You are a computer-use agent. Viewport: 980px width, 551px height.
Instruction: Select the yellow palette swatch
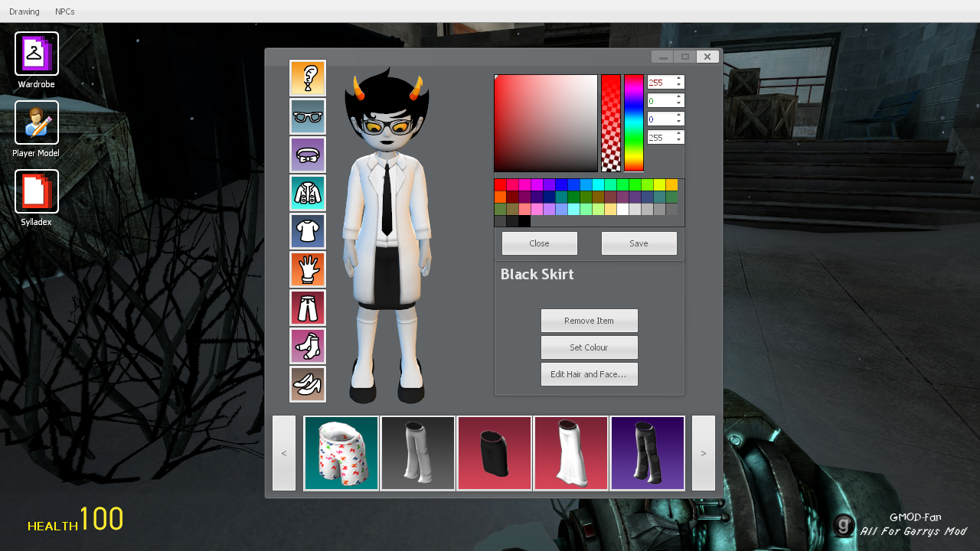659,184
